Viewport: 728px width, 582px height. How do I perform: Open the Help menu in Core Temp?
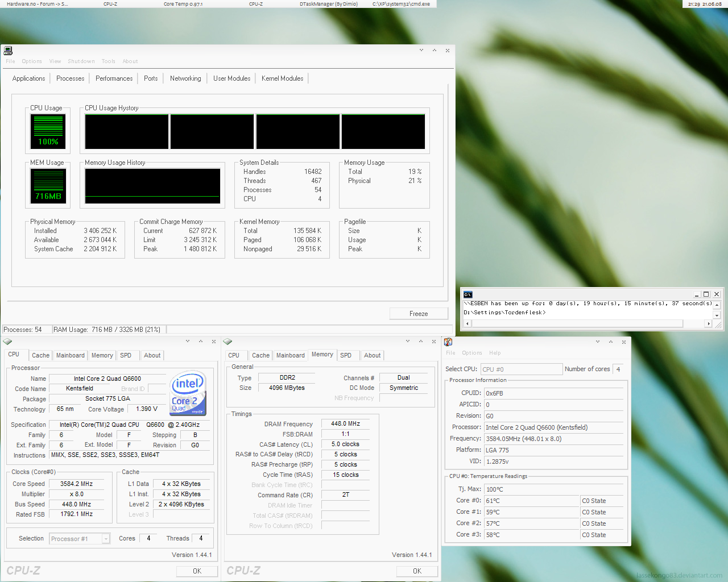[x=495, y=353]
